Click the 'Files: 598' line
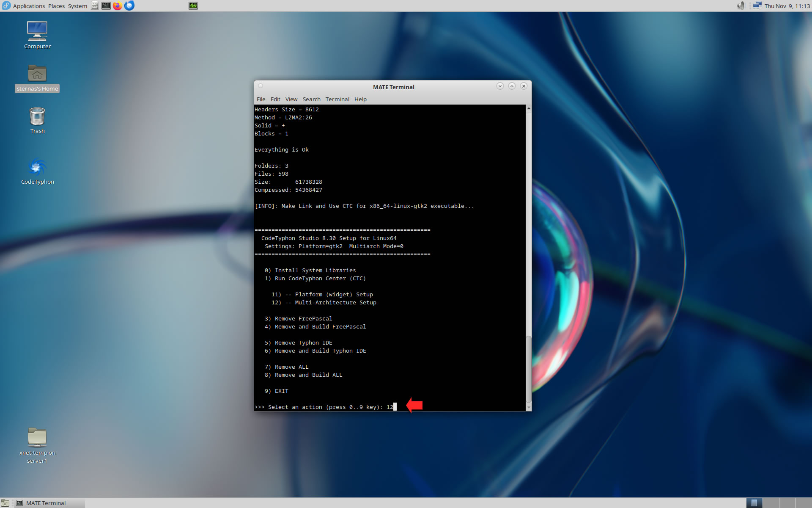The height and width of the screenshot is (508, 812). [x=272, y=174]
